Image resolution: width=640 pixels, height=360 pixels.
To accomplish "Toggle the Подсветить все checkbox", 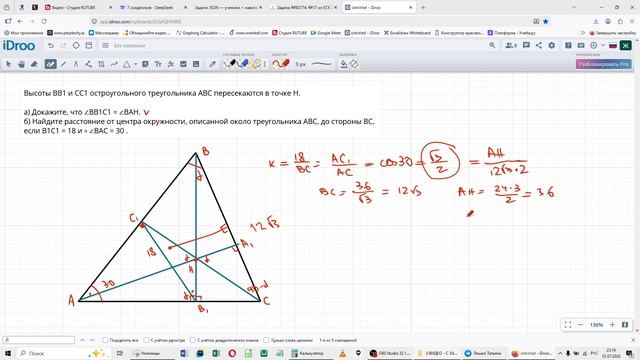I will [105, 340].
